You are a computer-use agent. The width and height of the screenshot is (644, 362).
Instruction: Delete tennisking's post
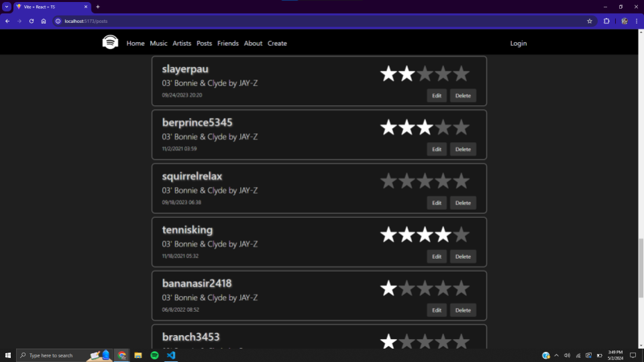click(463, 257)
